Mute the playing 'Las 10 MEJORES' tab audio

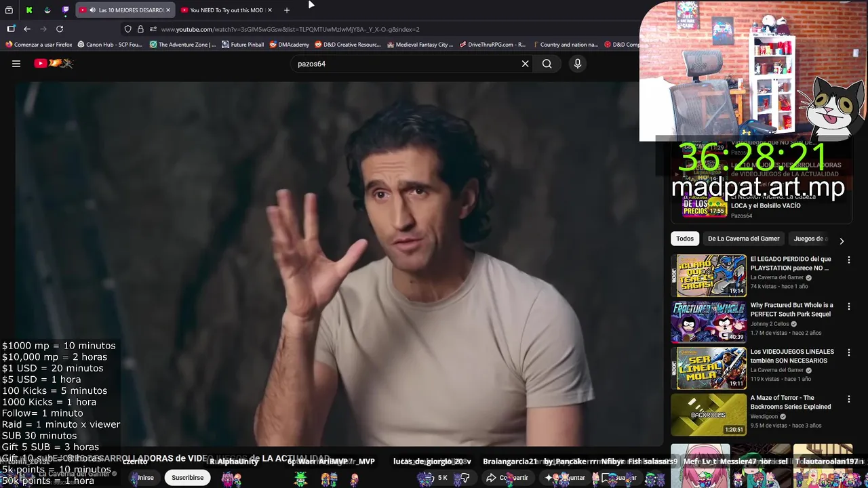92,10
